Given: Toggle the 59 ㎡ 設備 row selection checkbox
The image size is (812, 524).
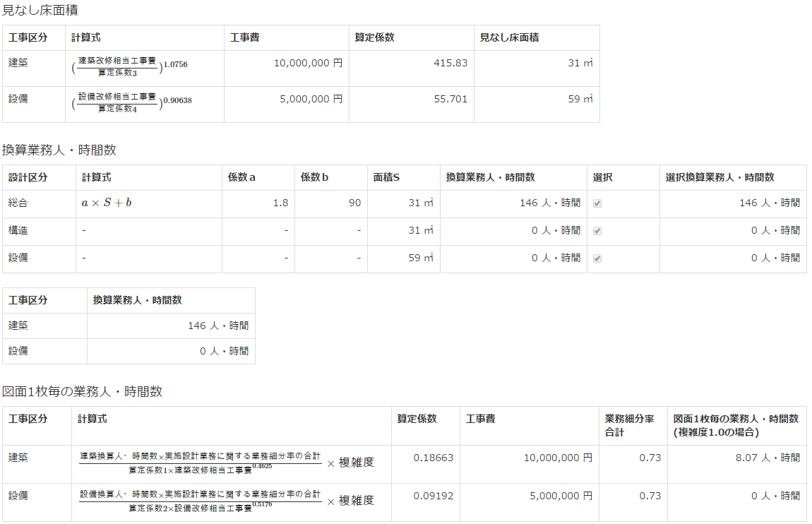Looking at the screenshot, I should click(597, 258).
